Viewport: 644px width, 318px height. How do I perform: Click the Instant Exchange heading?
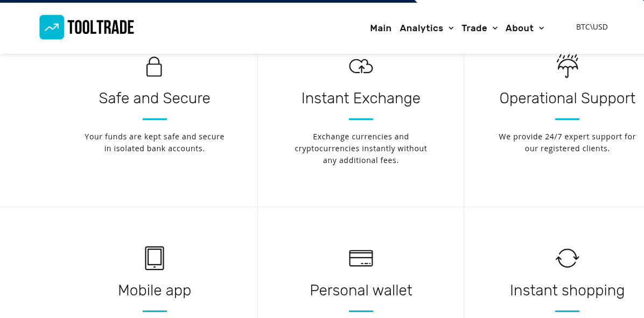tap(361, 98)
